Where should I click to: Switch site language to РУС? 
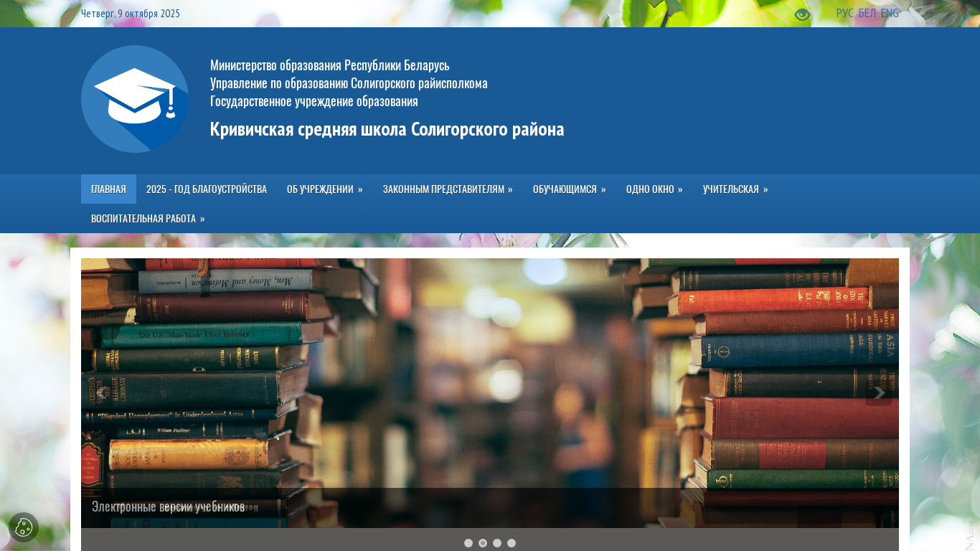[x=844, y=13]
